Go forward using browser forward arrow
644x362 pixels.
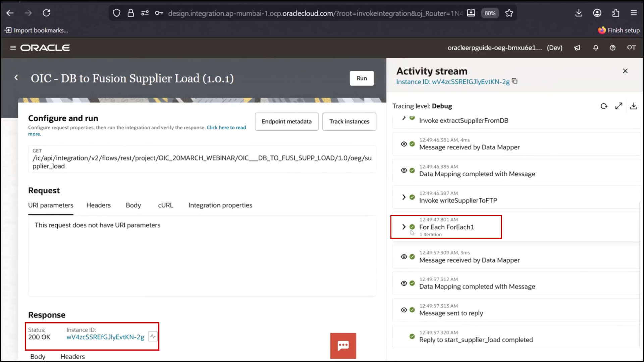click(x=28, y=13)
